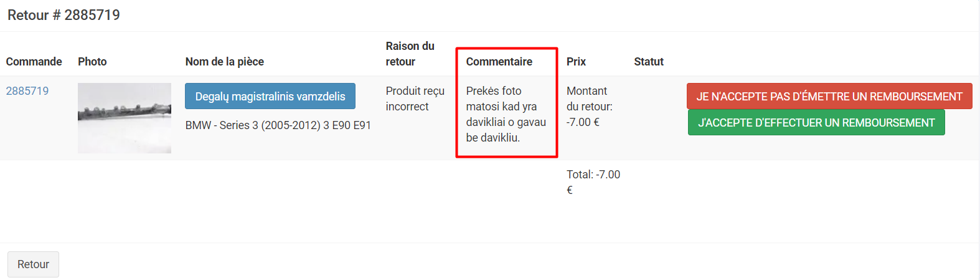This screenshot has width=980, height=280.
Task: Click the fuel line part photo thumbnail
Action: tap(125, 118)
